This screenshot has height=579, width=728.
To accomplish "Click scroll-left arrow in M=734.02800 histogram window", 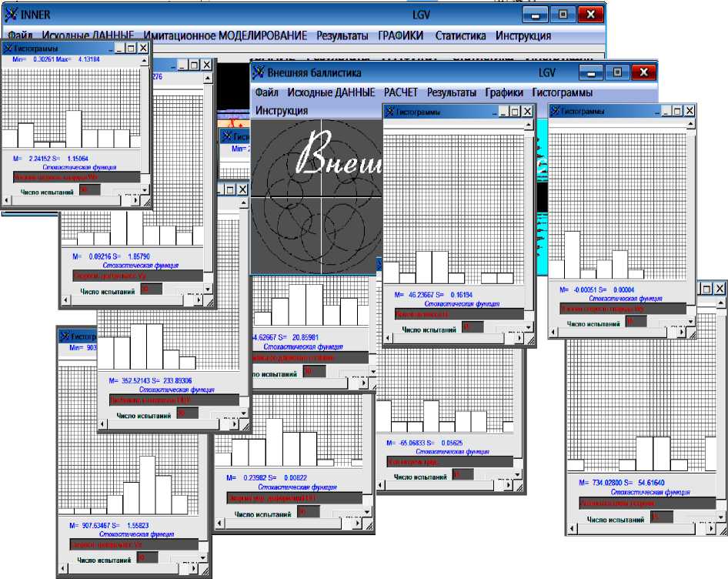I will (x=572, y=528).
